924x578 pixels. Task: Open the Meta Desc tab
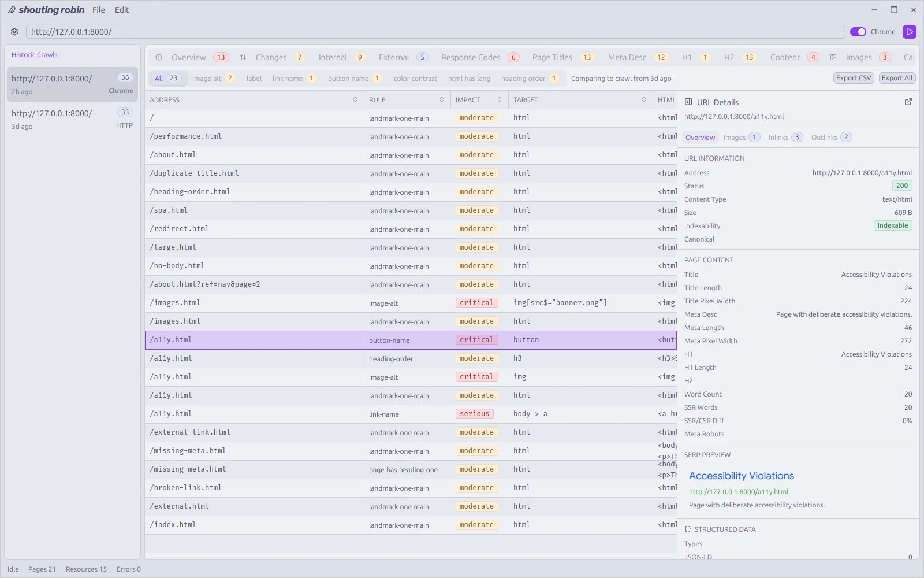[638, 57]
